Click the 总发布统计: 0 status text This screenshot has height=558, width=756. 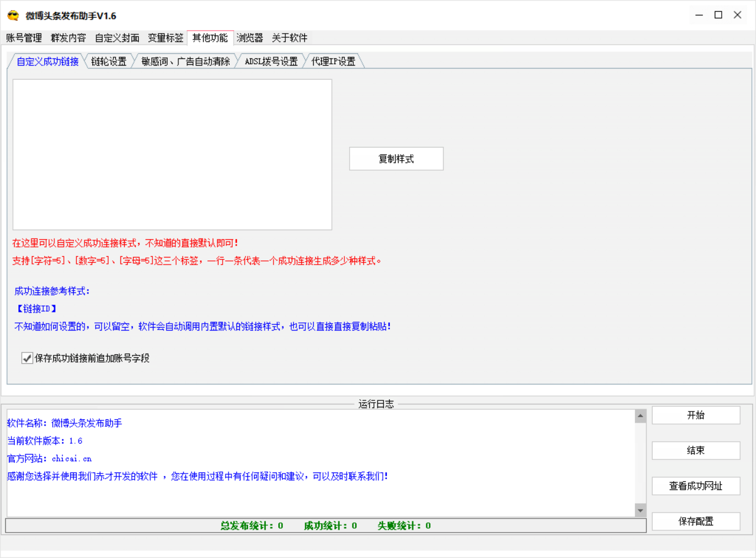pos(252,526)
